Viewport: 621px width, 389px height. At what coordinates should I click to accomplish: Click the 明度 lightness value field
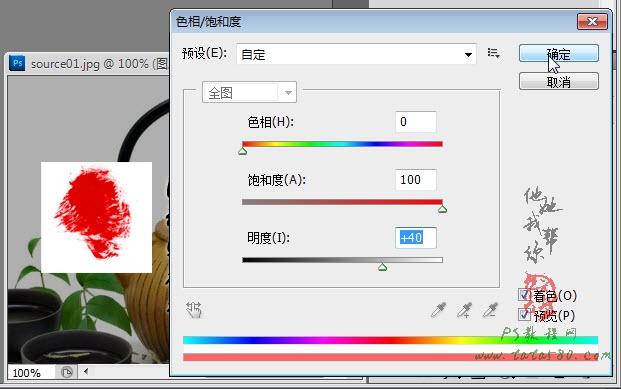coord(416,238)
